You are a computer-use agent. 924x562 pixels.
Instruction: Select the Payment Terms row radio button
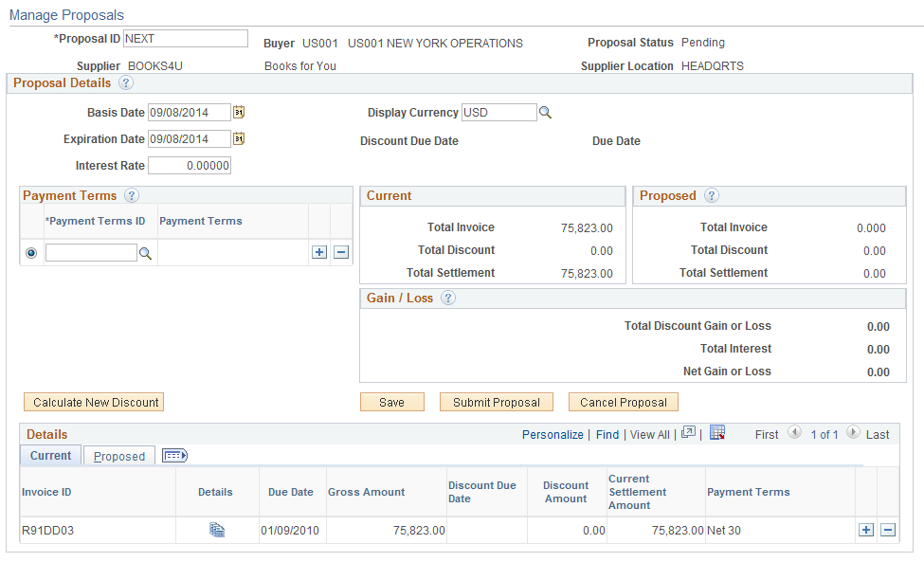pos(30,252)
